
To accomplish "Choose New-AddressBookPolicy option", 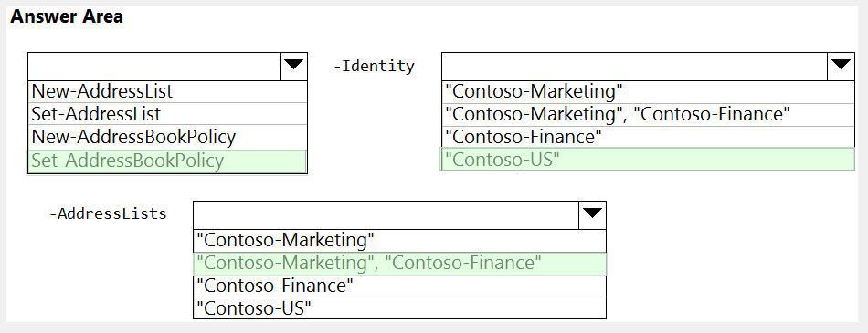I will (x=167, y=137).
